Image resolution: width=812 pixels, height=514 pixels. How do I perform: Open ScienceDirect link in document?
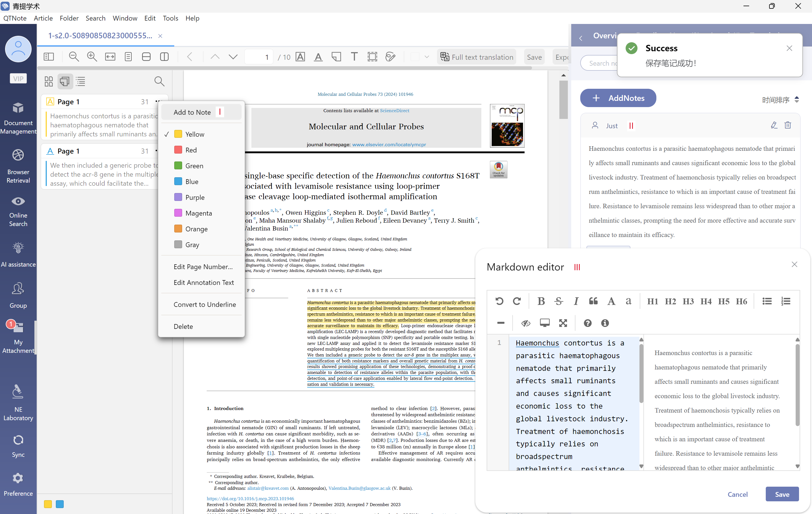coord(394,110)
